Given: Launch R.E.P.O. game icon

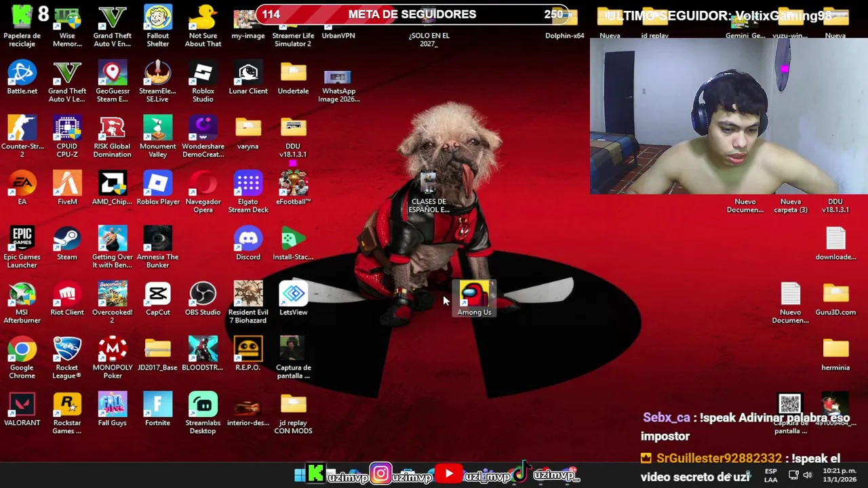Looking at the screenshot, I should (248, 354).
